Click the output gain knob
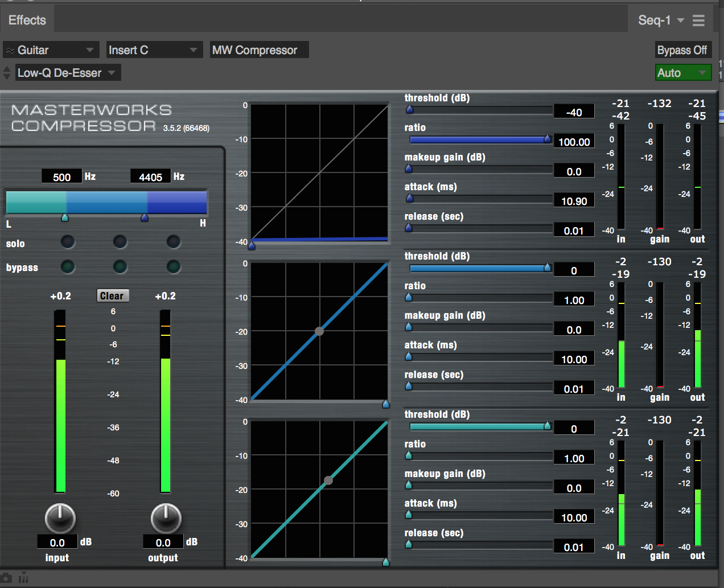This screenshot has height=588, width=724. pos(164,519)
